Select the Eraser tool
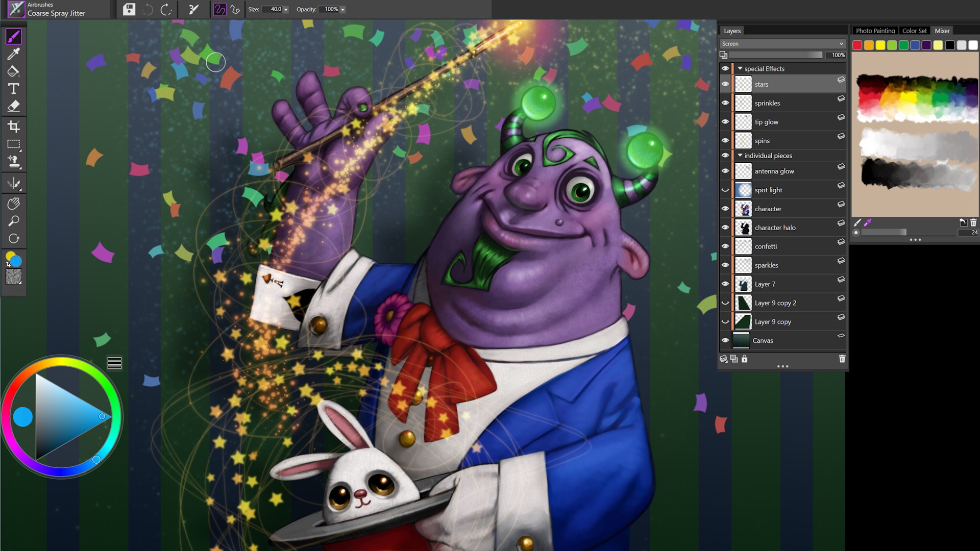 tap(14, 106)
